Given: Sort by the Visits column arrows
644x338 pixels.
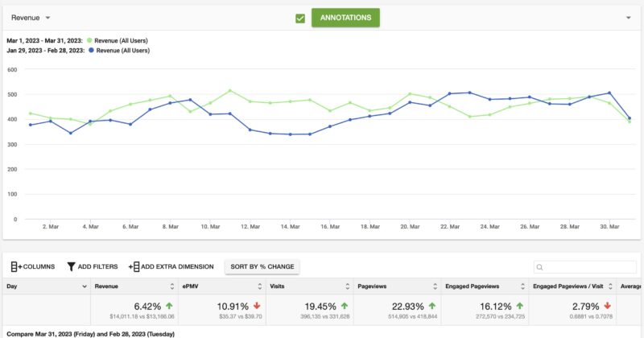Looking at the screenshot, I should (347, 286).
